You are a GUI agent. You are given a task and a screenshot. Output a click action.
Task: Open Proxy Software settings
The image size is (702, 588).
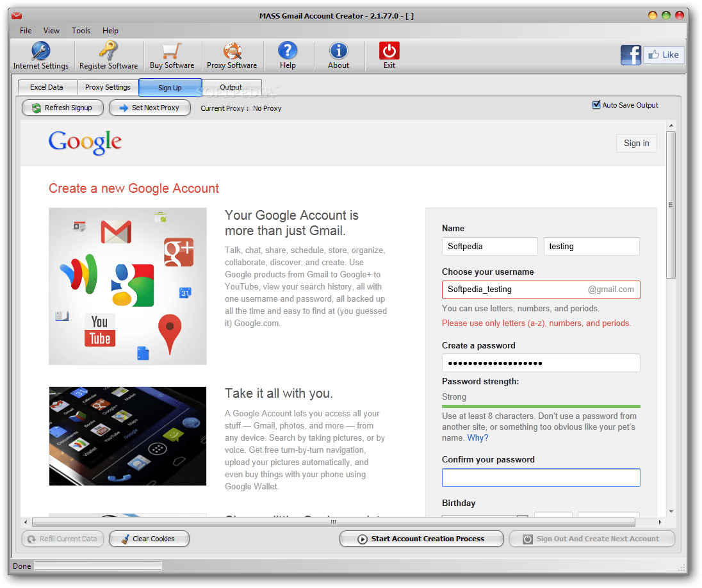232,55
